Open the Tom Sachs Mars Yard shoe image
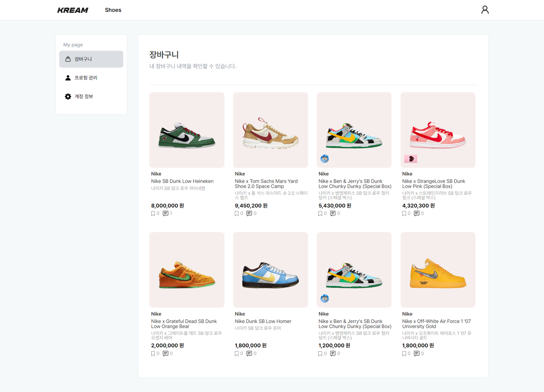 click(x=271, y=130)
